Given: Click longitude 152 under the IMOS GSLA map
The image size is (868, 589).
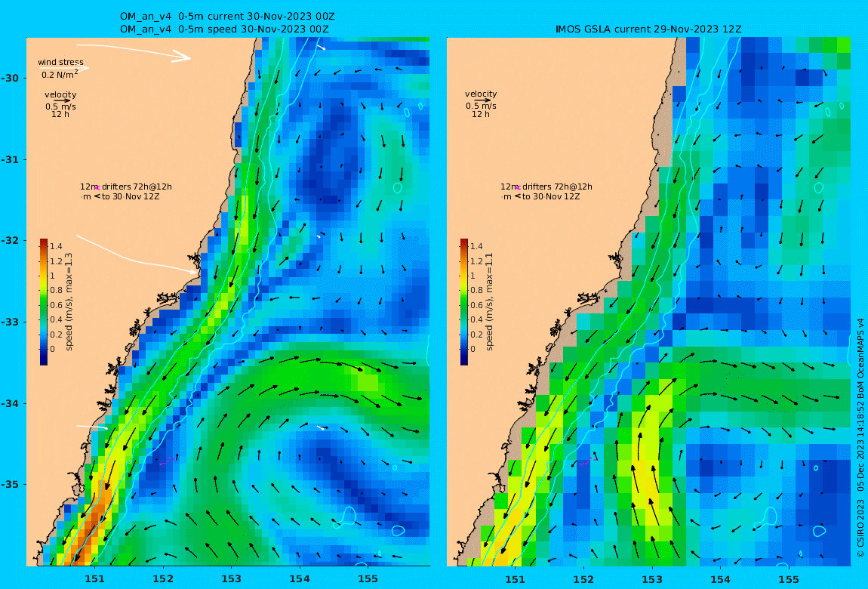Looking at the screenshot, I should (x=583, y=579).
